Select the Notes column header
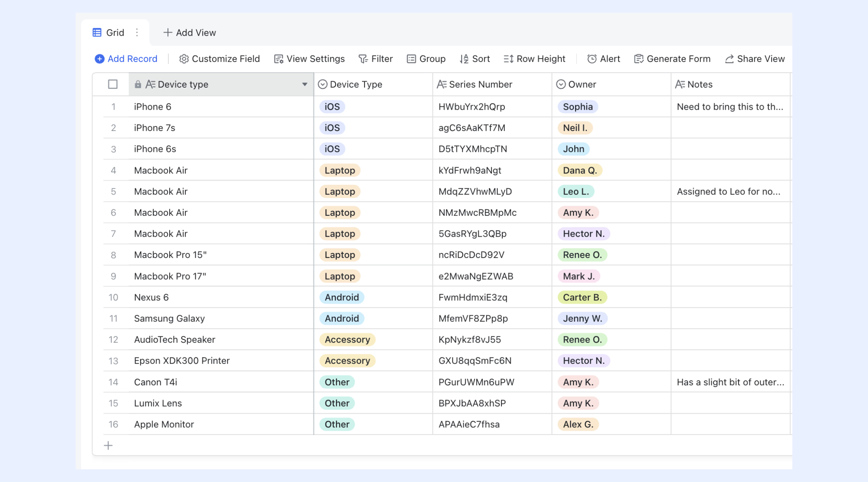The width and height of the screenshot is (868, 482). (x=731, y=84)
